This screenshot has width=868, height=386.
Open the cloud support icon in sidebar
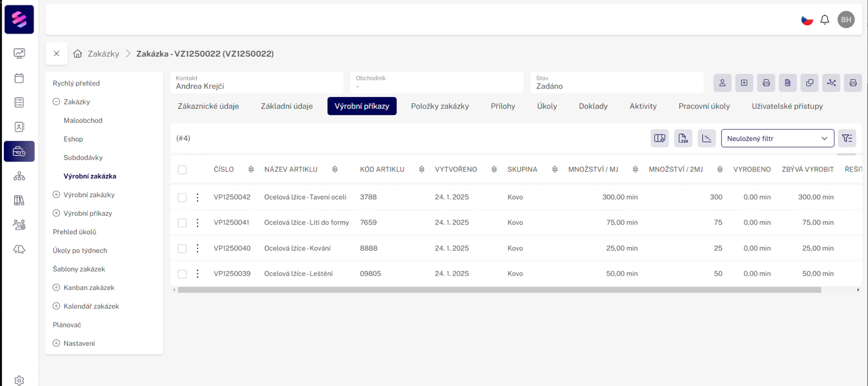[19, 249]
